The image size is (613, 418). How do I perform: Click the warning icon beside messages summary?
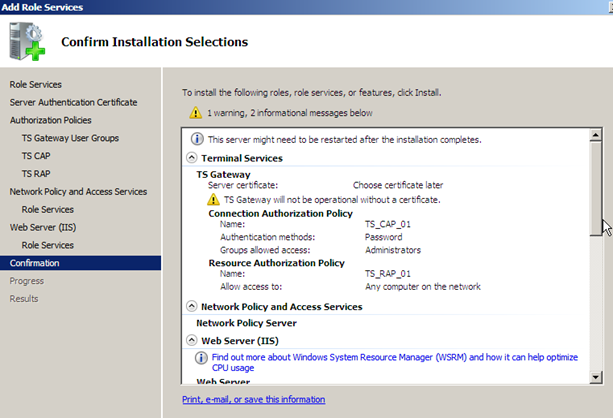click(x=196, y=114)
